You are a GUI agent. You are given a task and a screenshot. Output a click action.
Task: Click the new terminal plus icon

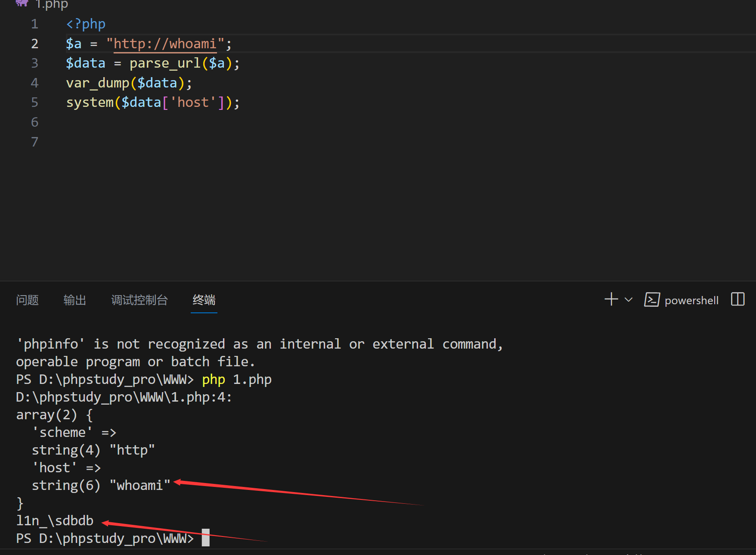611,299
